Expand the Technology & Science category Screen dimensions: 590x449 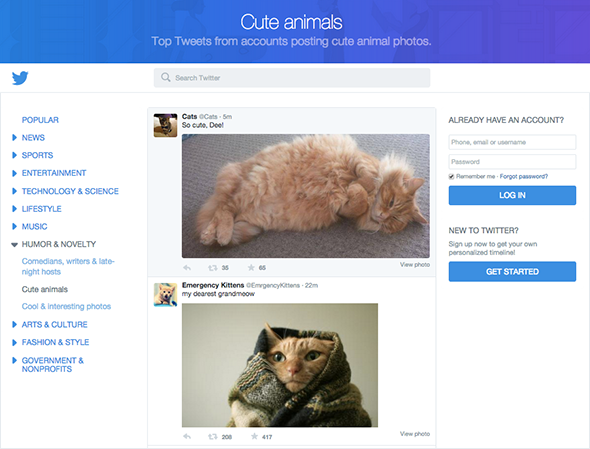coord(14,191)
